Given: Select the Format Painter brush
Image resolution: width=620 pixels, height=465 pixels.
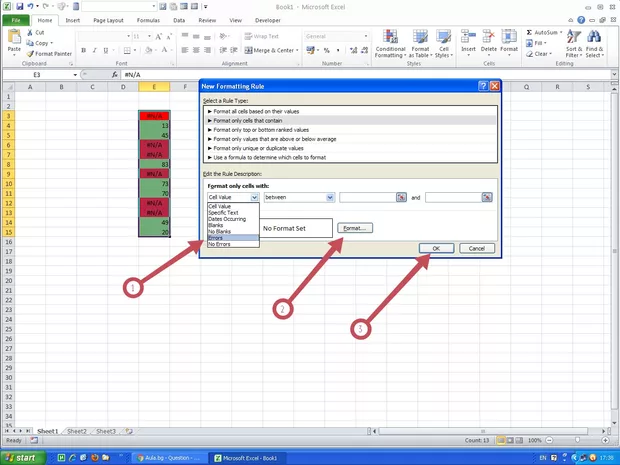Looking at the screenshot, I should pos(30,53).
